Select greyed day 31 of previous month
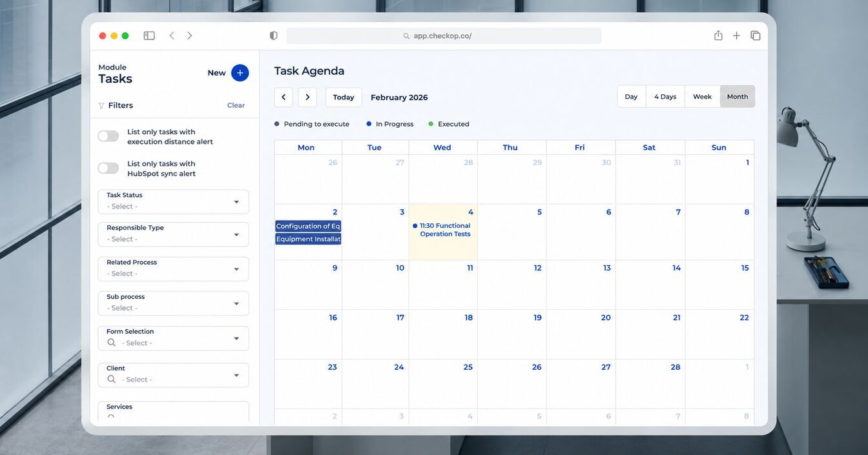 (677, 163)
